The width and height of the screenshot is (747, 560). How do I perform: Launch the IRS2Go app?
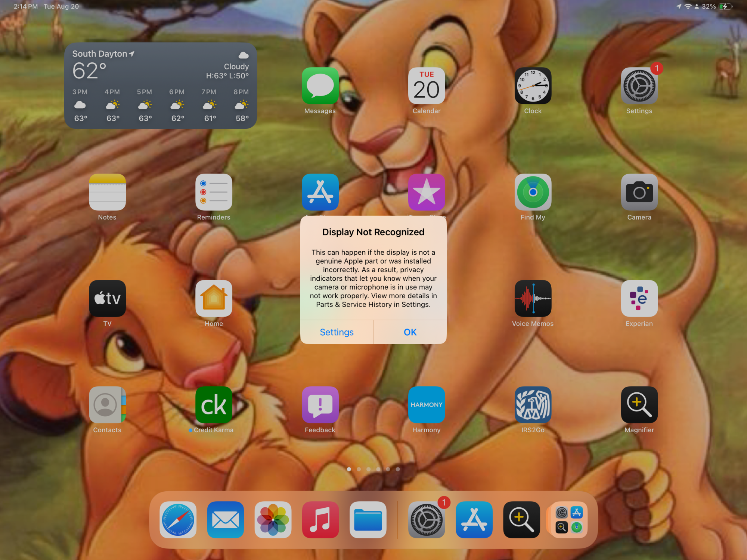(x=533, y=405)
